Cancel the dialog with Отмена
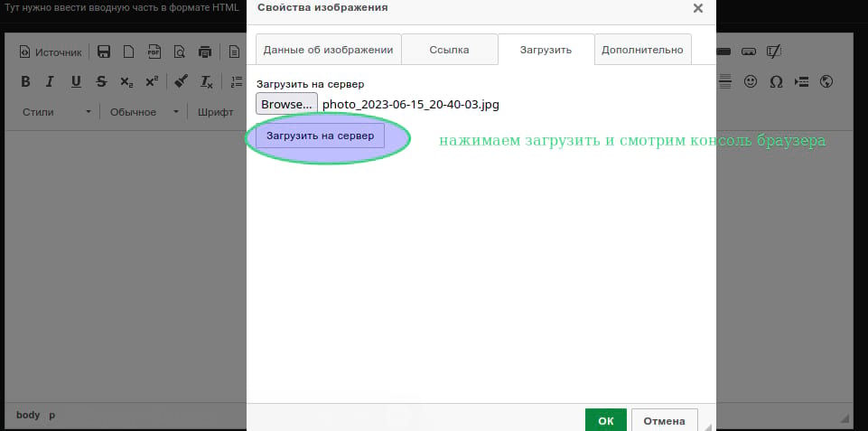The width and height of the screenshot is (868, 431). click(x=664, y=420)
